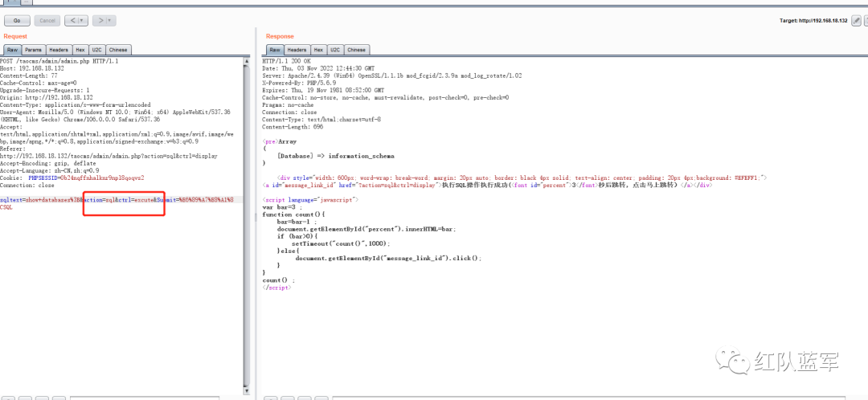Click the function count(){ line
Screen dimensions: 868x400
pyautogui.click(x=293, y=214)
